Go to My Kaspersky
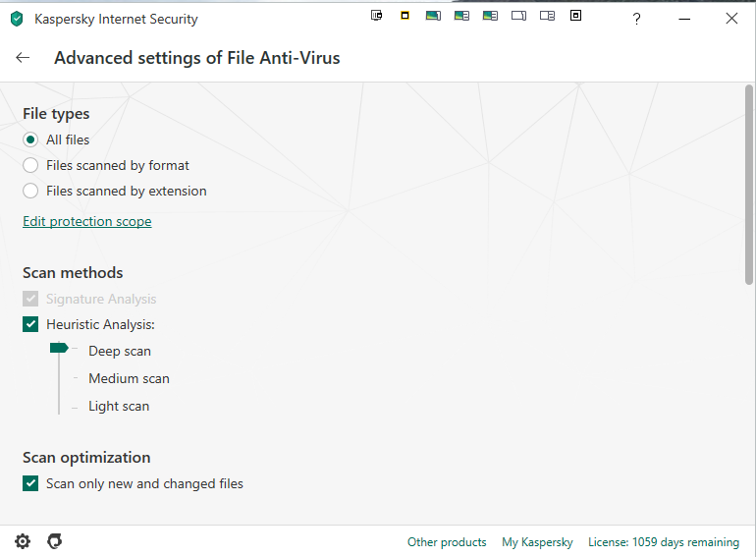This screenshot has height=557, width=756. pyautogui.click(x=537, y=542)
